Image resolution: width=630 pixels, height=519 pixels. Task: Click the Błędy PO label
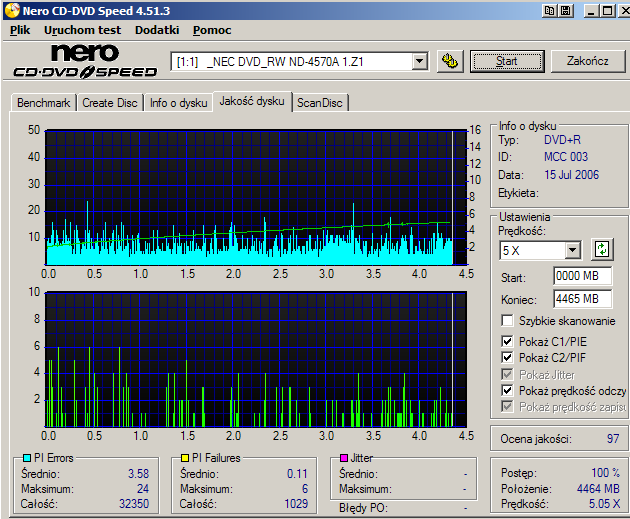tap(363, 508)
